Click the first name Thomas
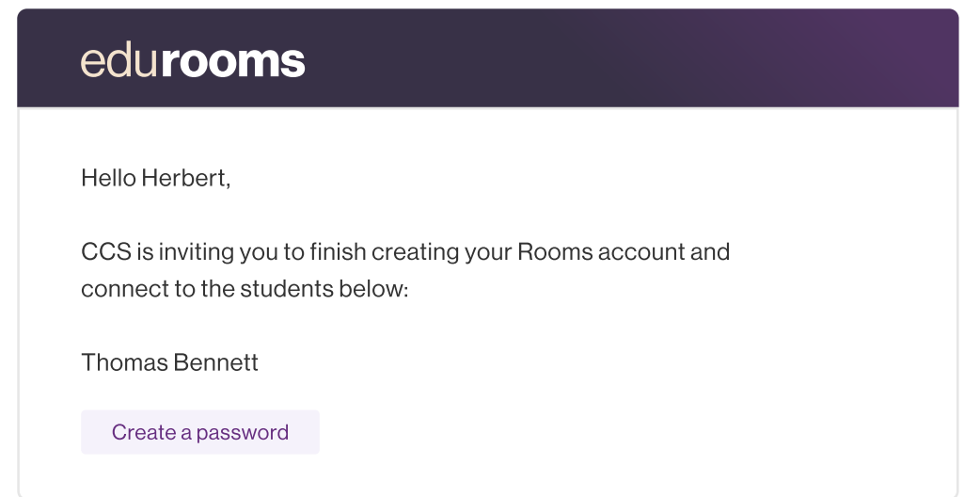Viewport: 980px width, 497px height. [x=124, y=362]
